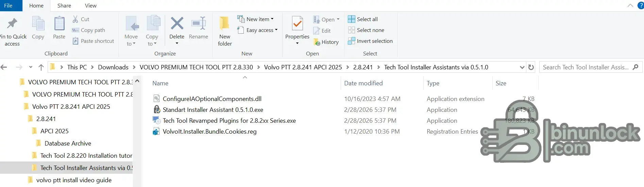
Task: Open the File menu
Action: (x=9, y=6)
